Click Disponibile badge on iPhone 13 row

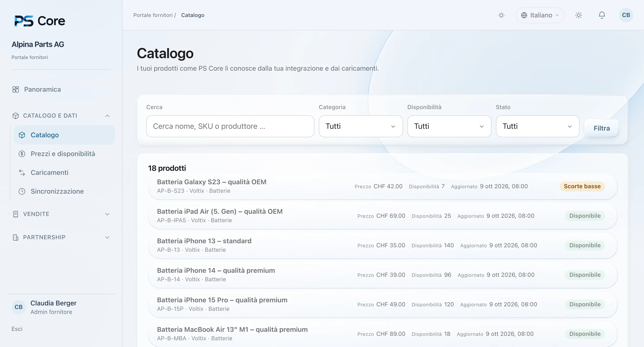[x=585, y=245]
